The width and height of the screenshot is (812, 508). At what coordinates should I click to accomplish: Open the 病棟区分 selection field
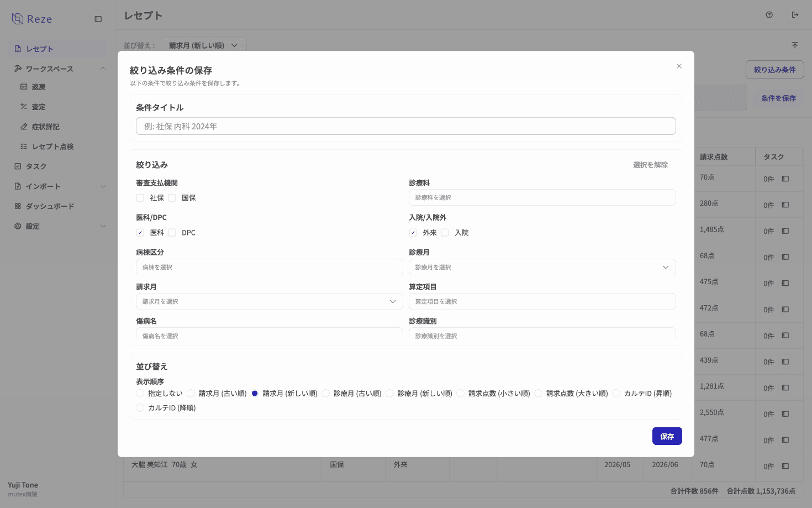(270, 267)
